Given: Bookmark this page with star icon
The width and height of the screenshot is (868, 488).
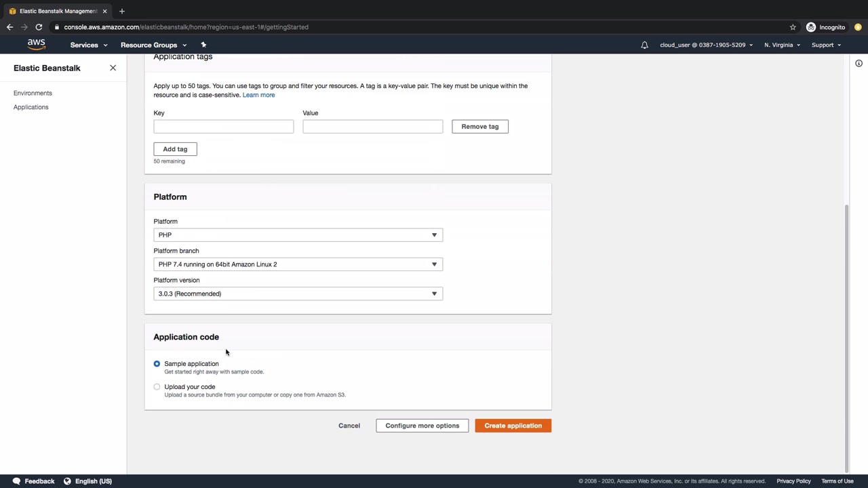Looking at the screenshot, I should tap(793, 27).
